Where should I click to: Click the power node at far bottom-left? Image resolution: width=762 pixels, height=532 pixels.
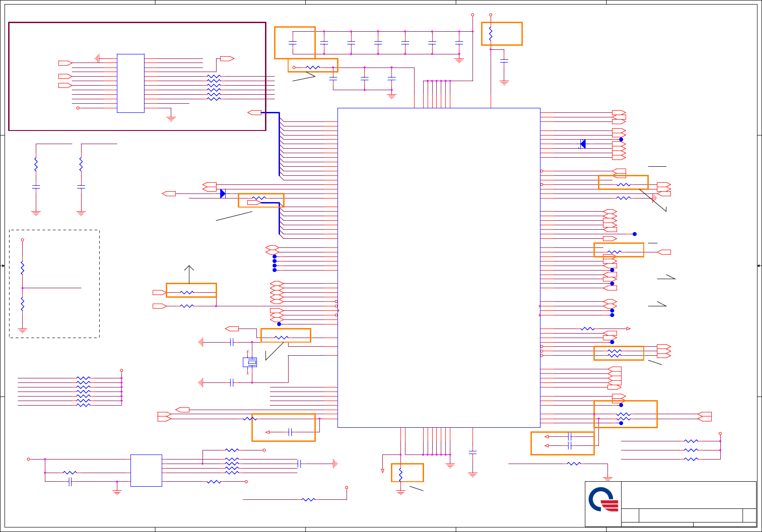click(x=28, y=459)
